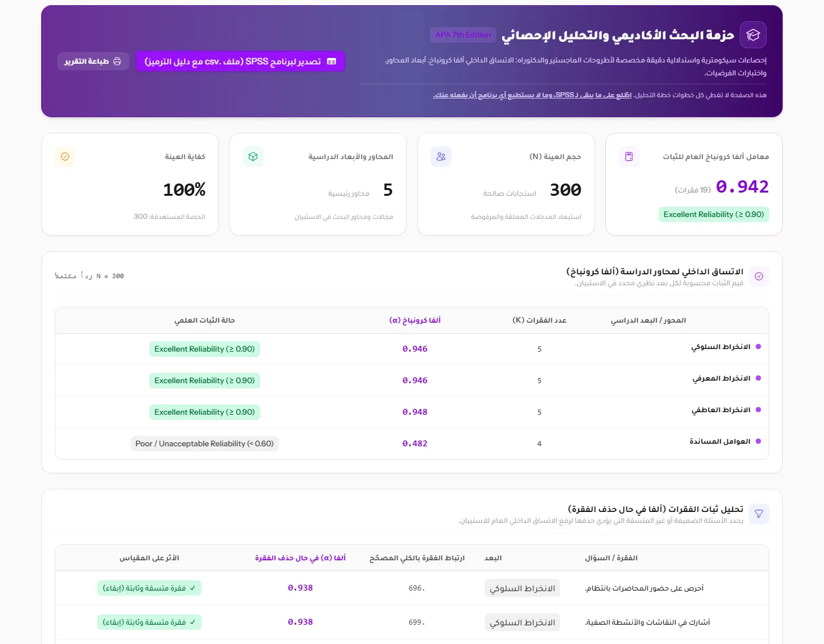Click alpha value 0.482
The width and height of the screenshot is (824, 644).
click(x=415, y=444)
